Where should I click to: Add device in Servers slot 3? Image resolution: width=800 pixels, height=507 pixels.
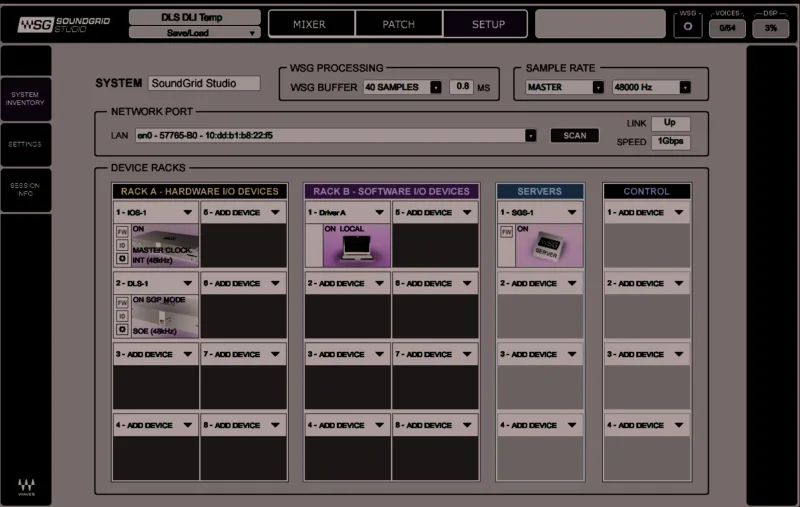pyautogui.click(x=540, y=354)
